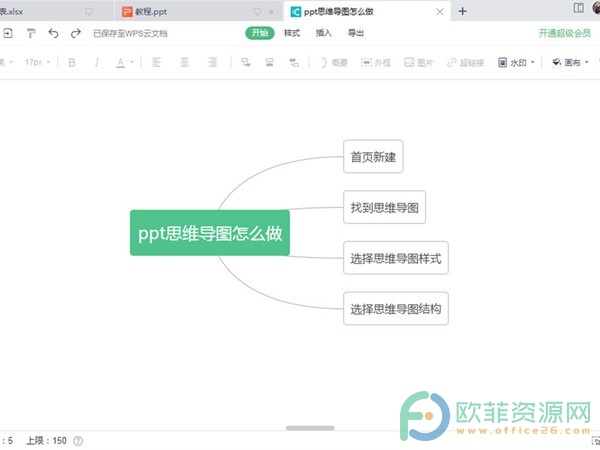Align text left
The image size is (600, 450).
click(x=156, y=62)
